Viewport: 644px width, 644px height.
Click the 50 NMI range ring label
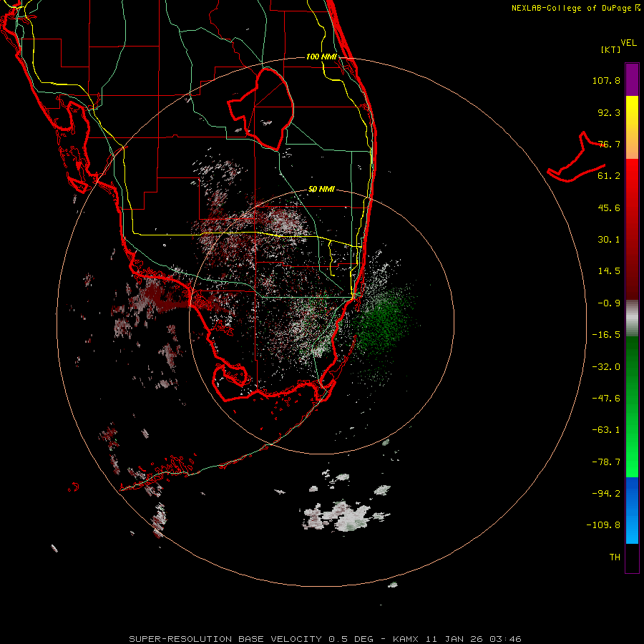321,189
